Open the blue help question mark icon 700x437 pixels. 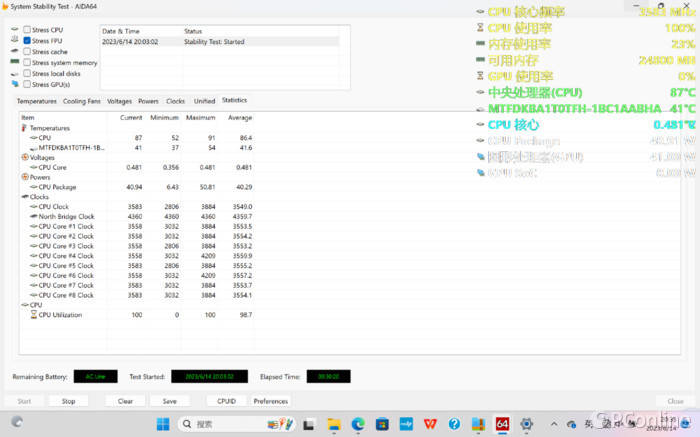[454, 424]
